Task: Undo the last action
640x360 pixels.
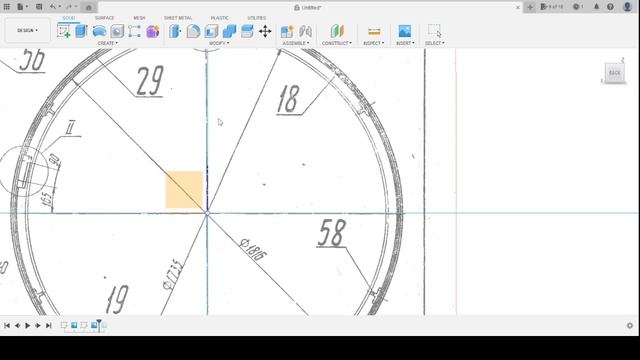Action: (53, 7)
